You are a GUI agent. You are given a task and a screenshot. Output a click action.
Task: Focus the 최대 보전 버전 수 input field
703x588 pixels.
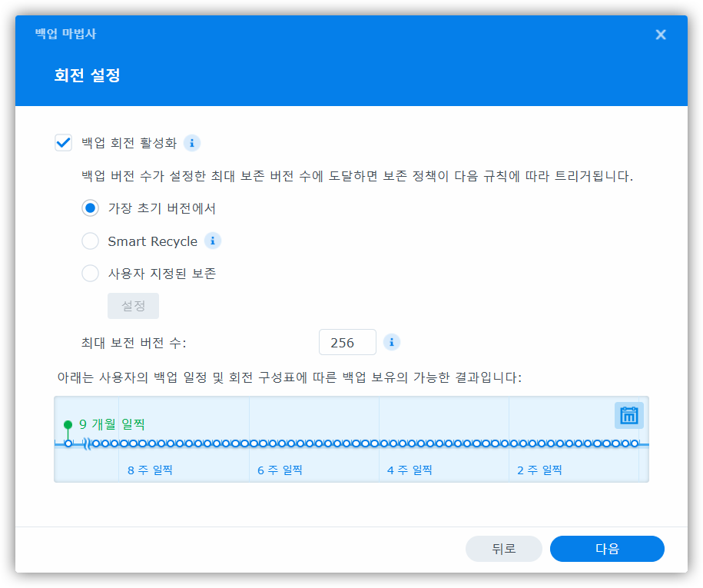point(347,343)
